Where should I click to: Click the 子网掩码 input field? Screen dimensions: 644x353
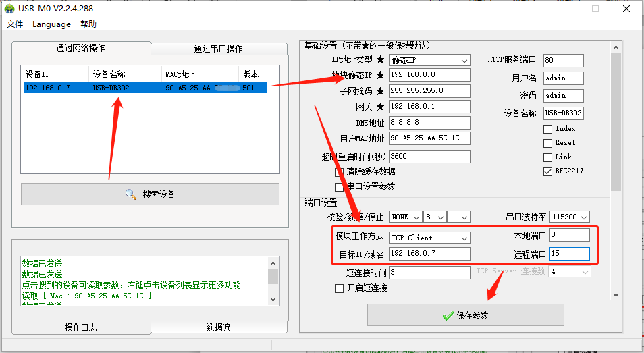coord(429,90)
